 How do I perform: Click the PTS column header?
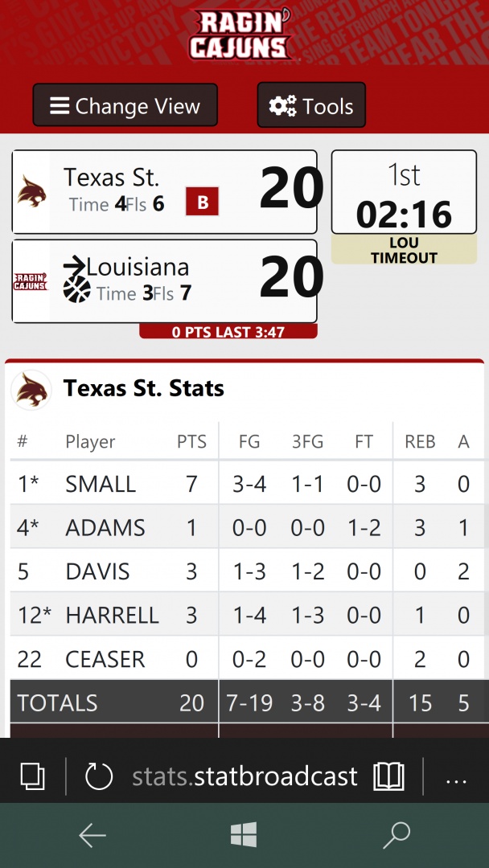(191, 441)
